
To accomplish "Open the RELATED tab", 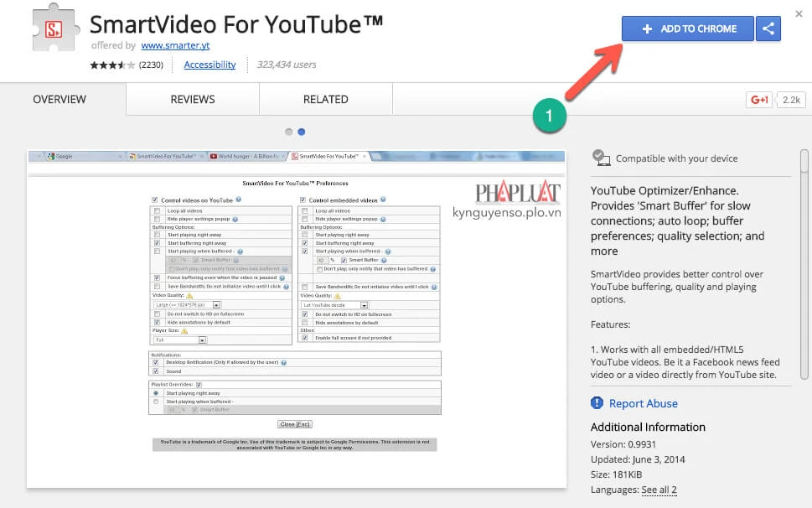I will (x=325, y=99).
